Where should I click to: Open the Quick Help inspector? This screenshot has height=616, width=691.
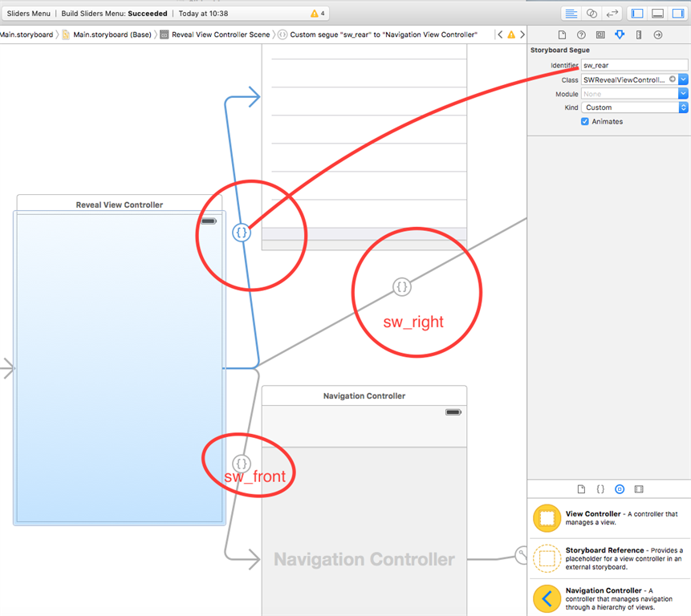pyautogui.click(x=581, y=34)
